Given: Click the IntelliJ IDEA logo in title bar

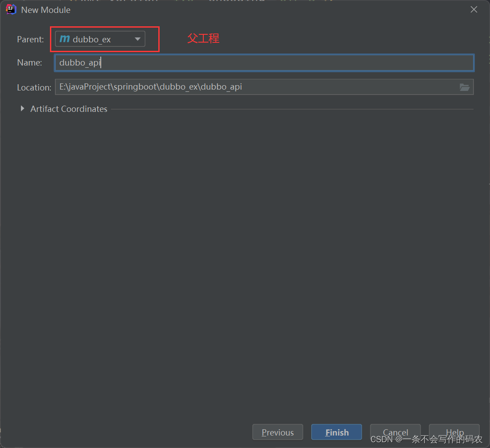Looking at the screenshot, I should [10, 9].
